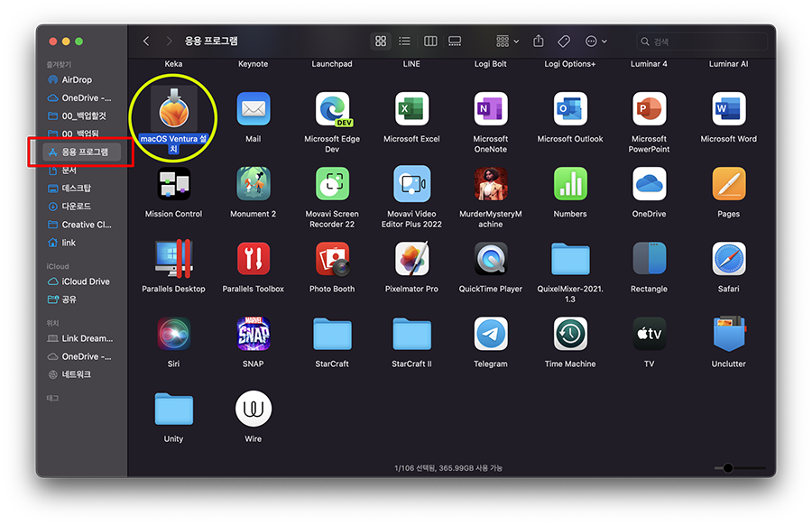Select the Movavi Video Editor Plus 2022 icon
Image resolution: width=812 pixels, height=525 pixels.
coord(411,184)
